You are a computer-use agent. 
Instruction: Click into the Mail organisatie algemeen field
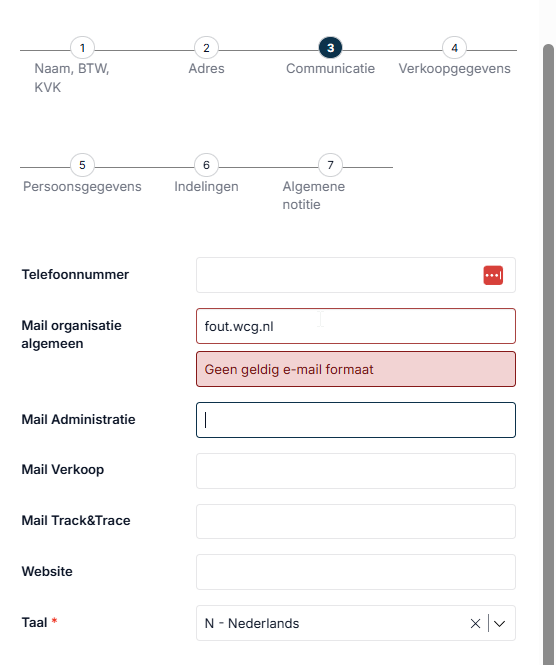pos(356,326)
